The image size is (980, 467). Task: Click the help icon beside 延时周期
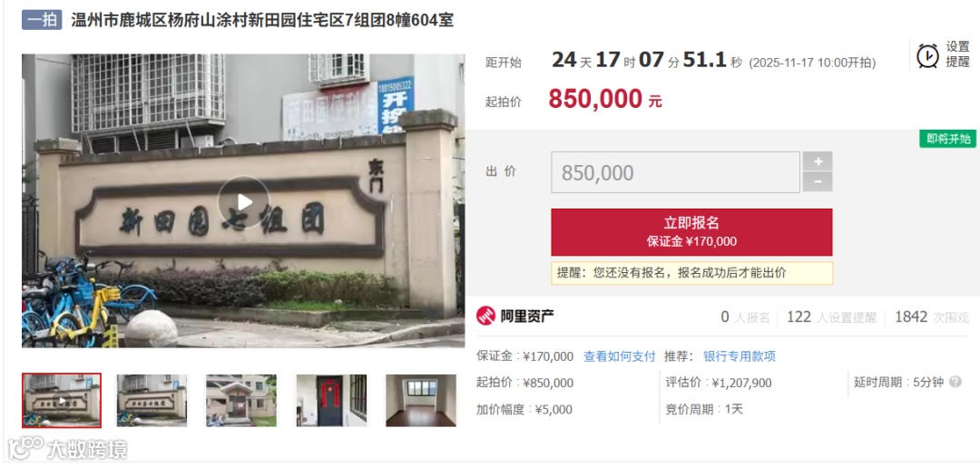point(955,382)
